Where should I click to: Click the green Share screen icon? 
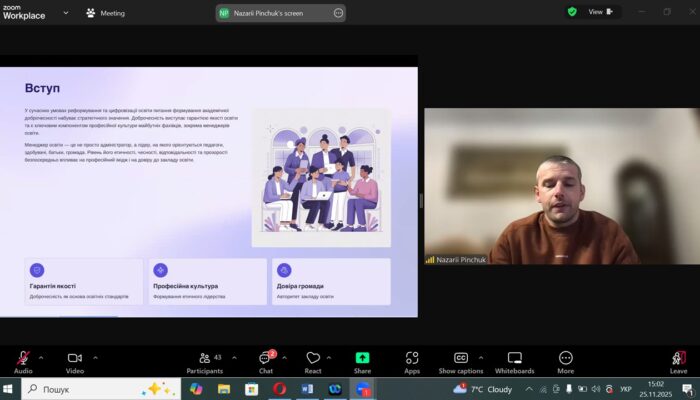coord(362,358)
